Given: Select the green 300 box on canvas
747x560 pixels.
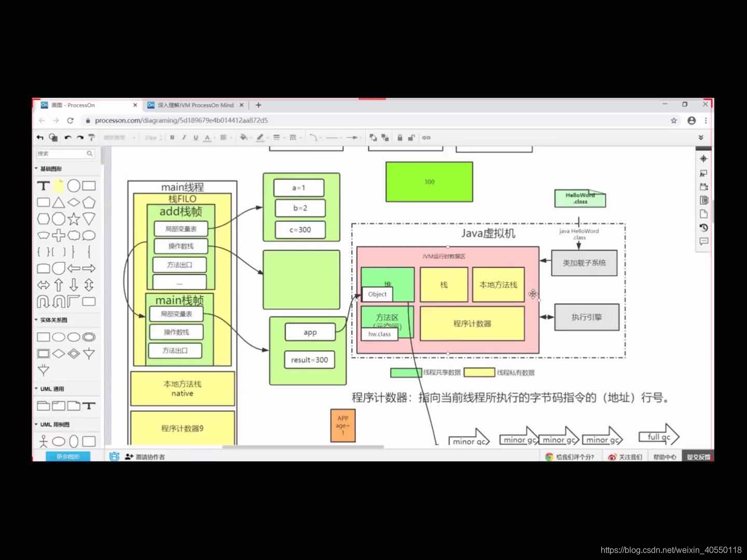Looking at the screenshot, I should [x=429, y=181].
